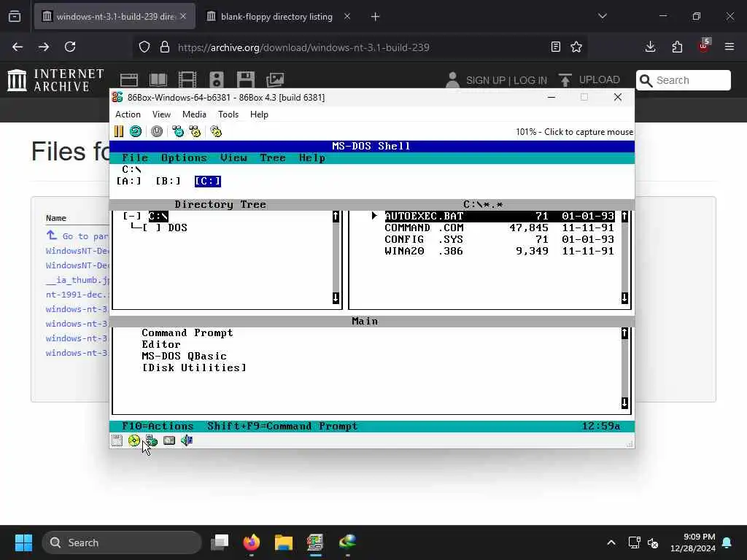Image resolution: width=747 pixels, height=560 pixels.
Task: Open the 86Box View menu
Action: [161, 114]
